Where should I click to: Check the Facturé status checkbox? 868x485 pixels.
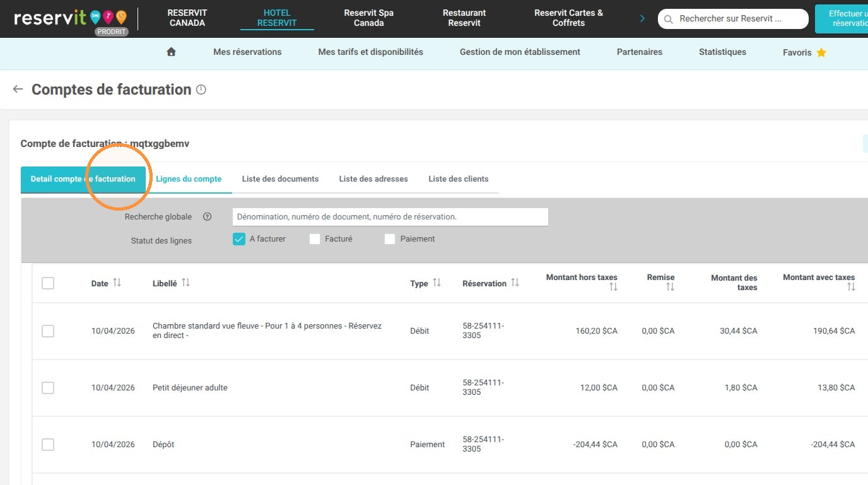click(x=315, y=239)
